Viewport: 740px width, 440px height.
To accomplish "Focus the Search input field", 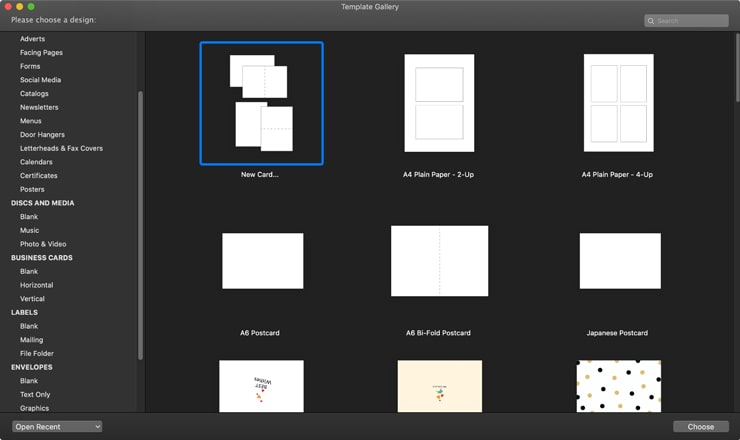I will (x=686, y=21).
